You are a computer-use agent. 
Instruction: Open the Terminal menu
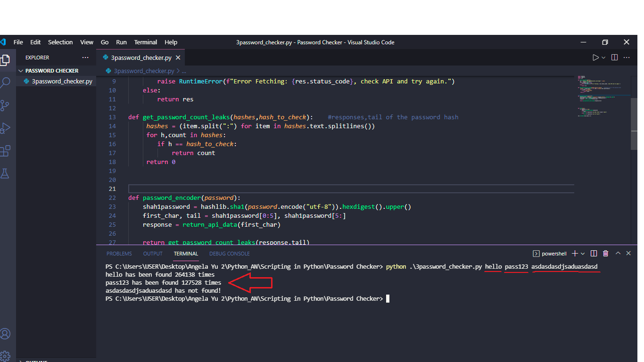[145, 42]
